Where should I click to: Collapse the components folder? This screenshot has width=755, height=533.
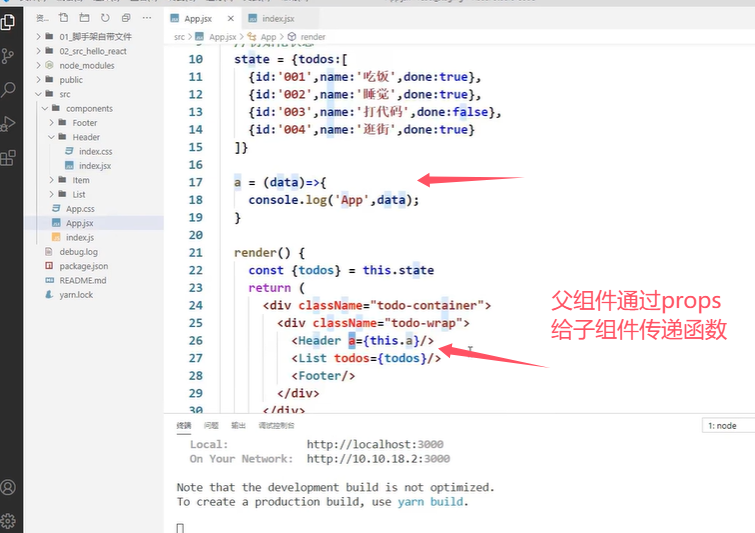89,108
